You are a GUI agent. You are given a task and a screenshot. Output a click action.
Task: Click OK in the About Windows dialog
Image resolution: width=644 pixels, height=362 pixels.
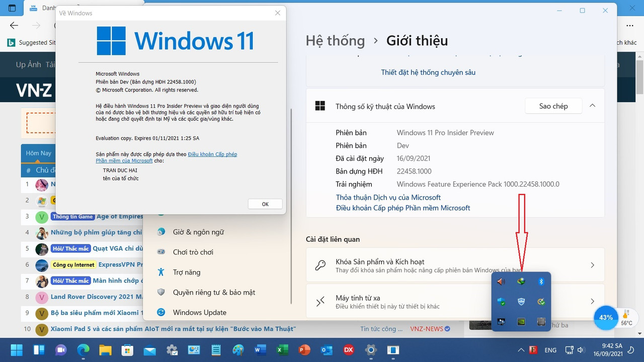[x=265, y=204]
